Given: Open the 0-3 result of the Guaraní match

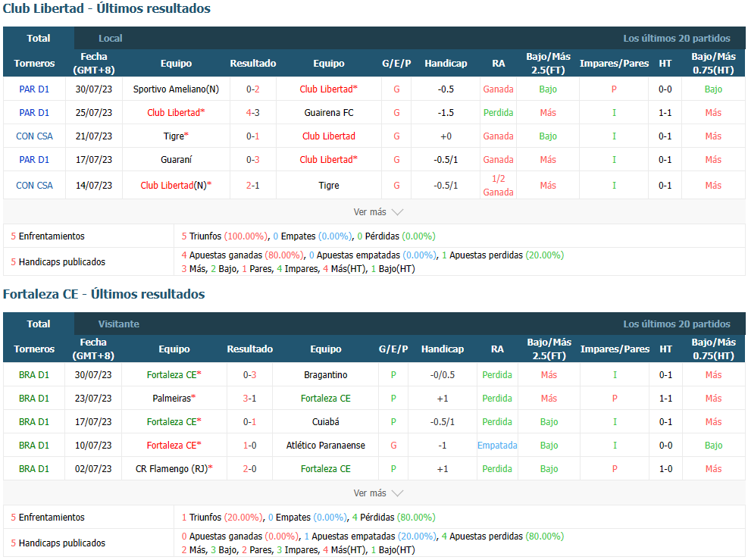Looking at the screenshot, I should pos(253,159).
